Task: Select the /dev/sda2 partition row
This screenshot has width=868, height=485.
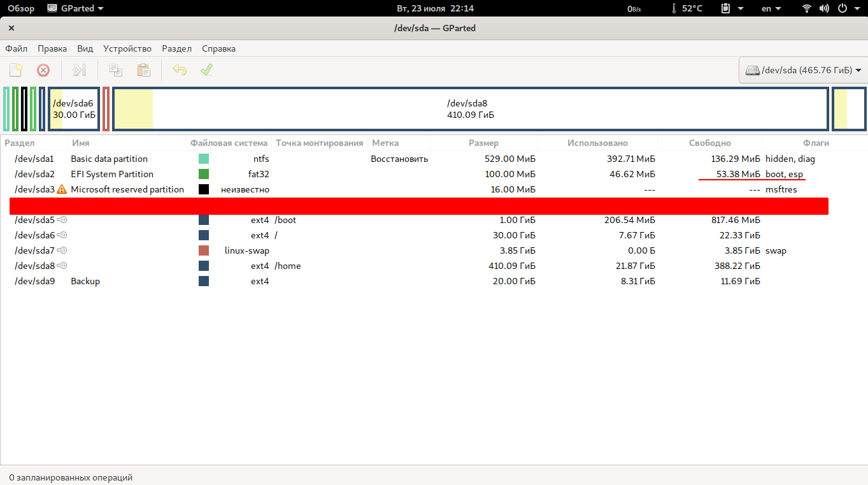Action: 434,174
